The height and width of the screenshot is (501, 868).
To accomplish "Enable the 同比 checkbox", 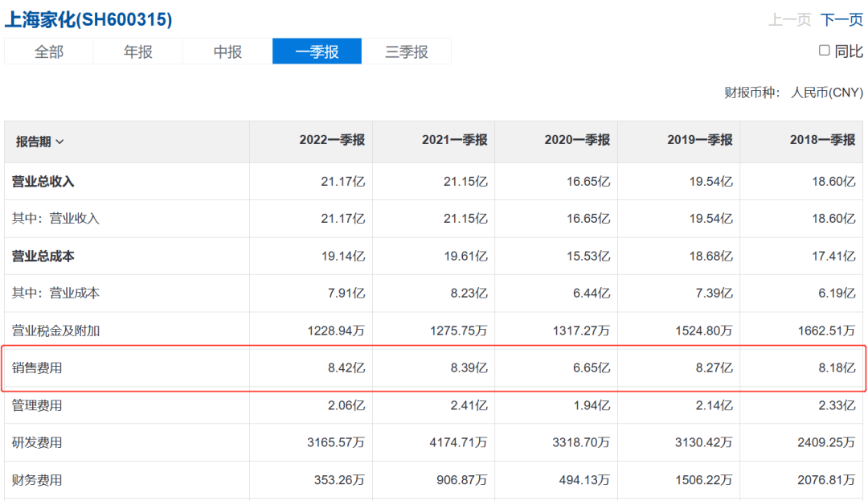I will [824, 51].
